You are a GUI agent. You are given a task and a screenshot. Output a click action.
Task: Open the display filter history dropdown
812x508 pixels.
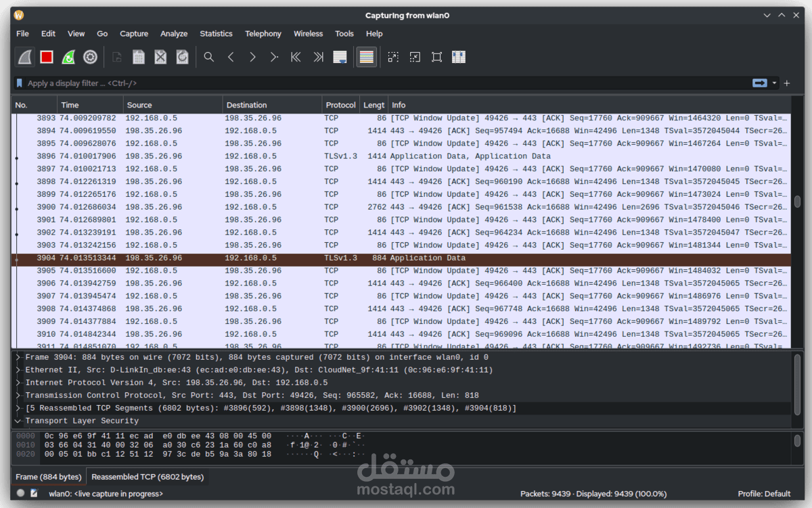(775, 83)
